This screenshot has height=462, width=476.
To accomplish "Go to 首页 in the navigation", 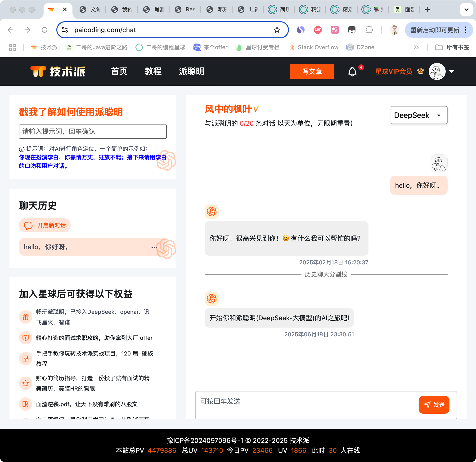I will (x=119, y=71).
